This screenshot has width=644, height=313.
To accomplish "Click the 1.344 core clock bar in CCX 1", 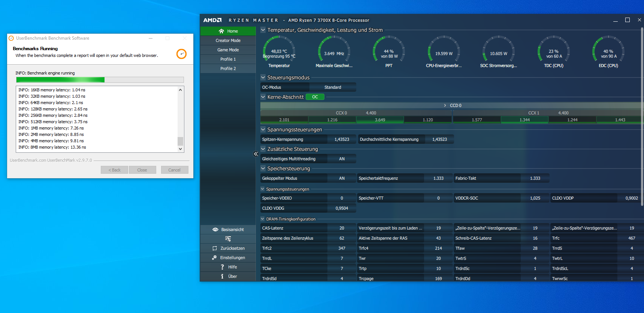I will [x=524, y=120].
